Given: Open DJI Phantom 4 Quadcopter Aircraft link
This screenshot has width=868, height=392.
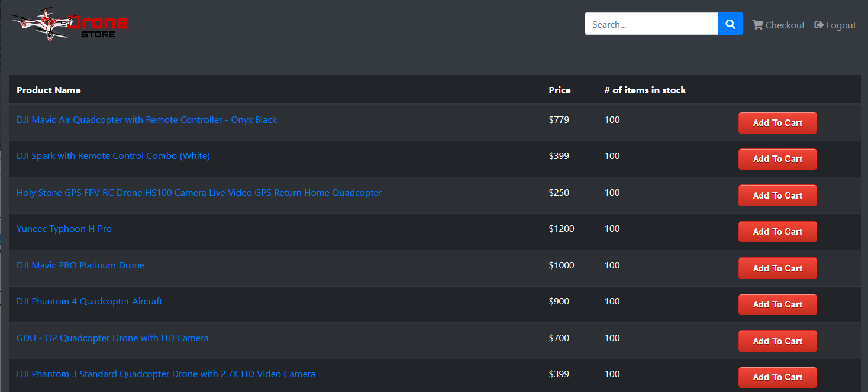Looking at the screenshot, I should pos(89,302).
